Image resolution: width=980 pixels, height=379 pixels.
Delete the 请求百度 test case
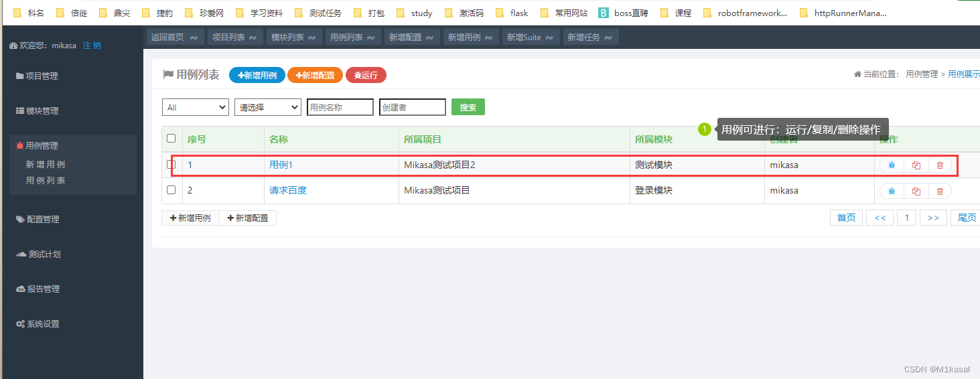(940, 191)
